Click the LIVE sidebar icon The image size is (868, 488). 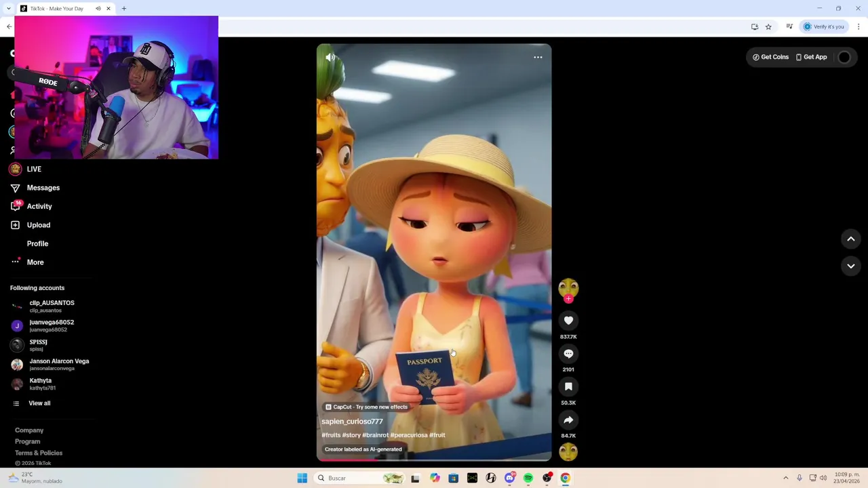15,169
